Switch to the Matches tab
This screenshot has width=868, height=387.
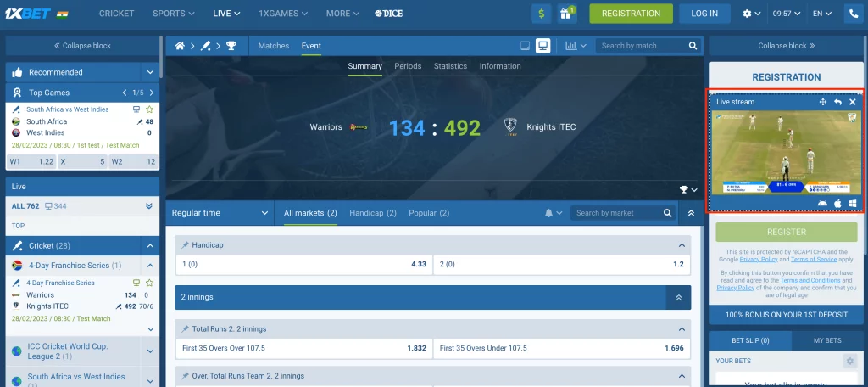pyautogui.click(x=274, y=46)
